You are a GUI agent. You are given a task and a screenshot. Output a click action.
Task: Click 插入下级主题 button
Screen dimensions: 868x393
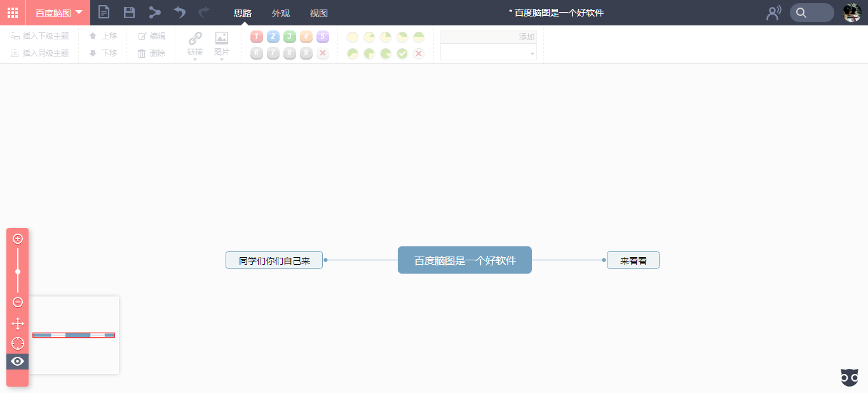(x=39, y=36)
